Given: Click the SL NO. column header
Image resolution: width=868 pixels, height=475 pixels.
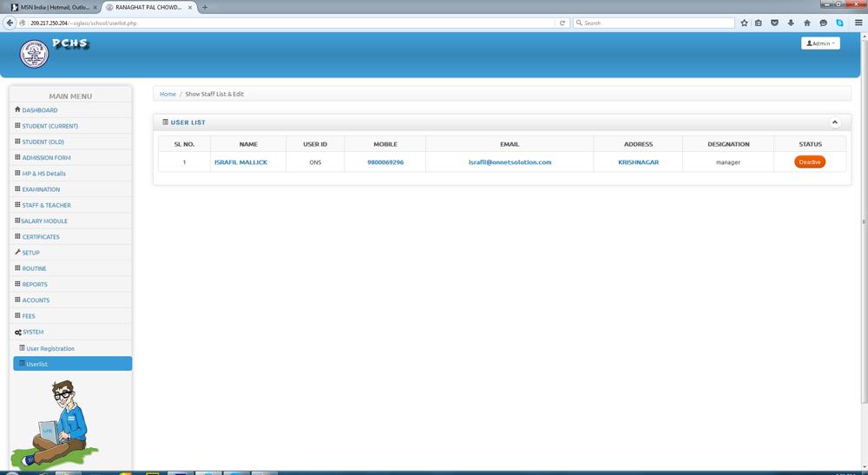Looking at the screenshot, I should 184,144.
